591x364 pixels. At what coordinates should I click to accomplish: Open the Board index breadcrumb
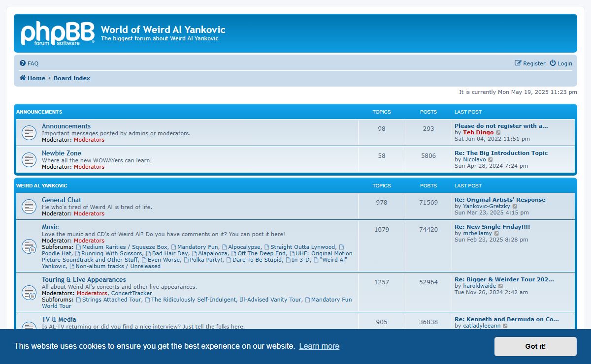(x=72, y=78)
